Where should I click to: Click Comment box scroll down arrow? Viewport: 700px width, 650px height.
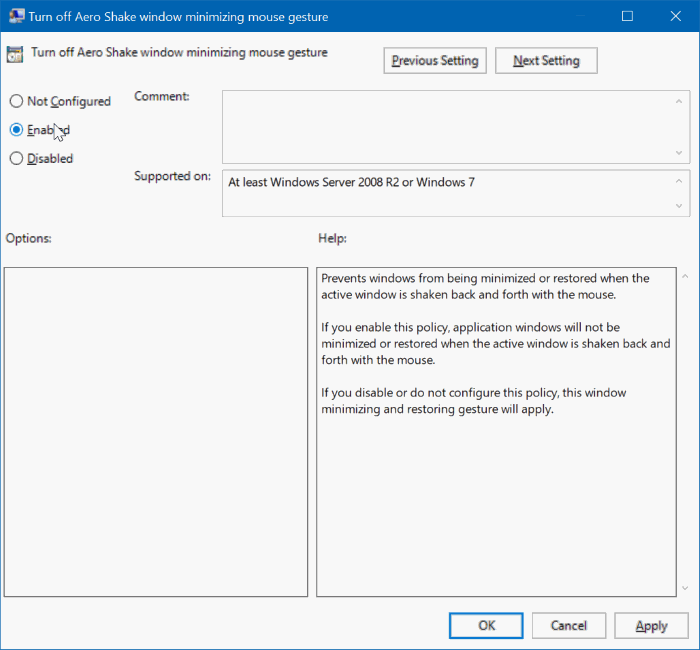679,153
